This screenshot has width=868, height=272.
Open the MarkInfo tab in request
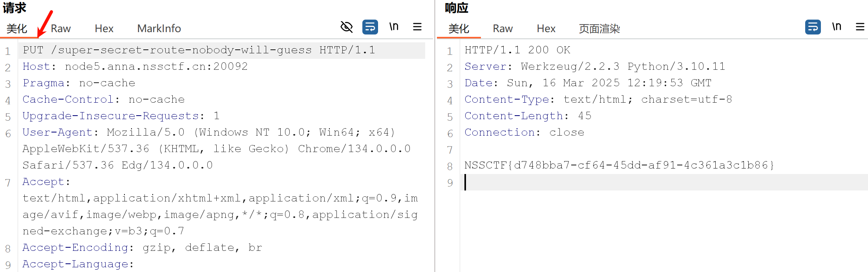tap(159, 29)
